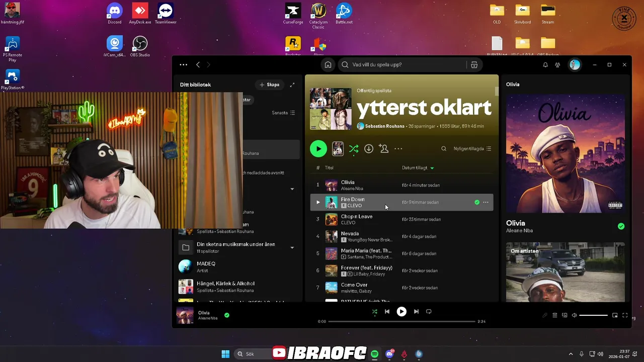Adjust the volume slider
Viewport: 644px width, 362px height.
[593, 315]
